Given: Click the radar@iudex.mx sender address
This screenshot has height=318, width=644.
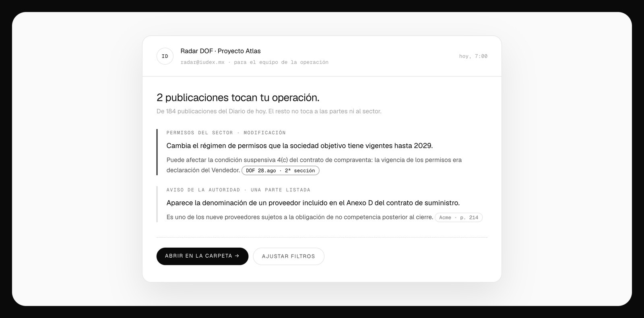Looking at the screenshot, I should (x=202, y=62).
